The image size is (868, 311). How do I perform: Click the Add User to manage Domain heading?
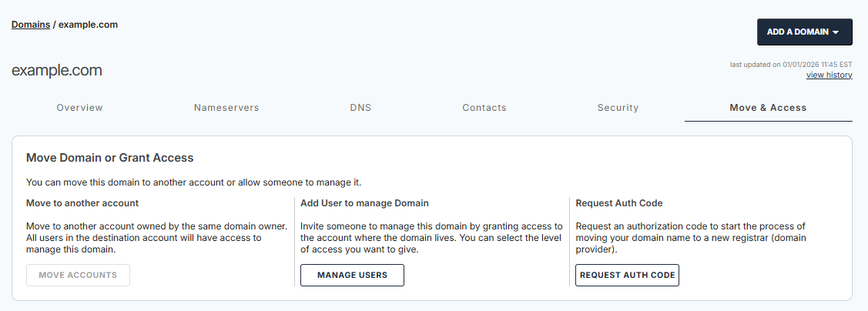click(364, 203)
